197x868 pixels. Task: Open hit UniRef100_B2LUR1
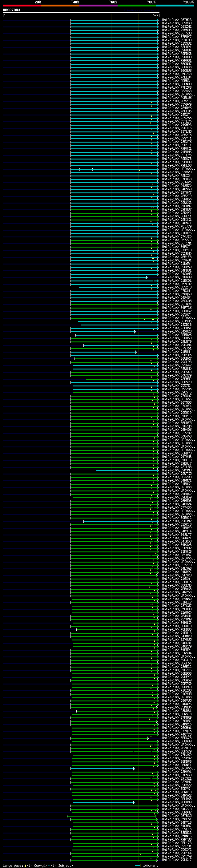[176, 47]
